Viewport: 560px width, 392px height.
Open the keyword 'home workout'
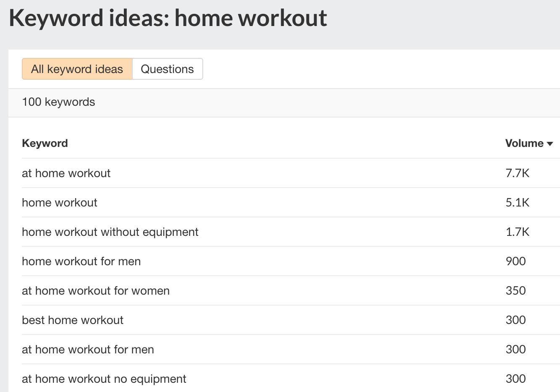tap(59, 202)
